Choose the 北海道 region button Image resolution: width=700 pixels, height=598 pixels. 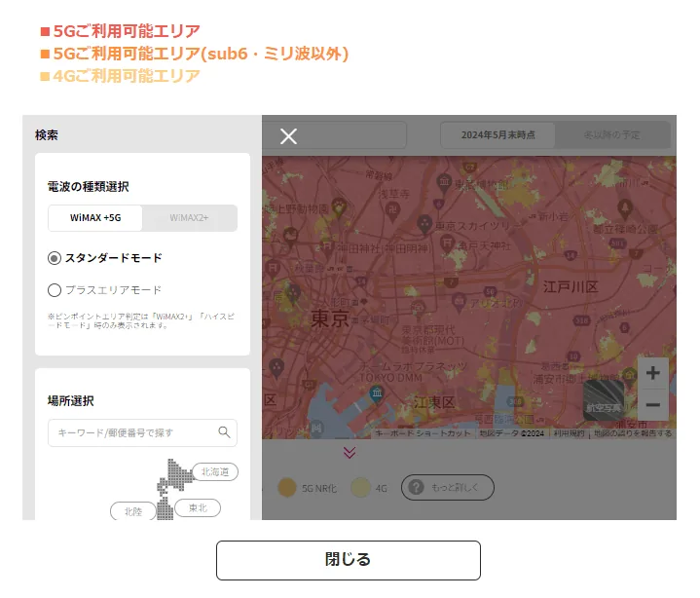[215, 471]
